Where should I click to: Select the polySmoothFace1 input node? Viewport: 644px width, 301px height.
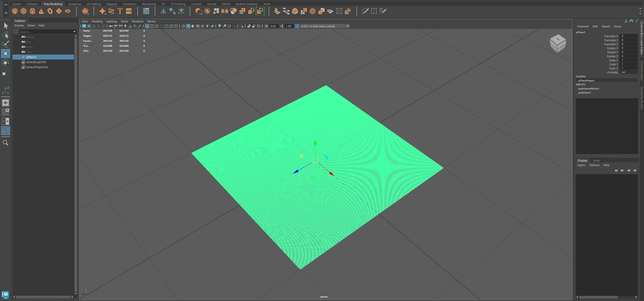588,88
